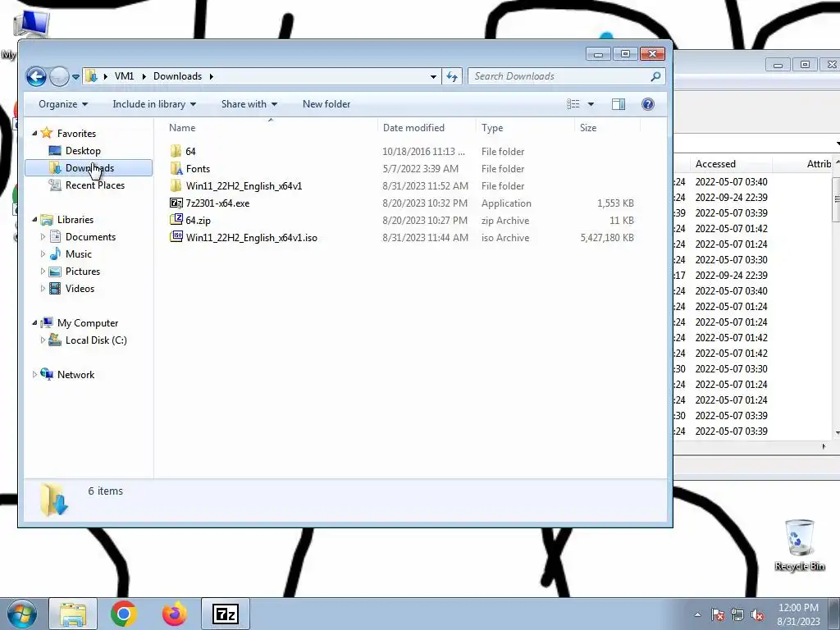Launch Google Chrome from the taskbar

pos(124,614)
